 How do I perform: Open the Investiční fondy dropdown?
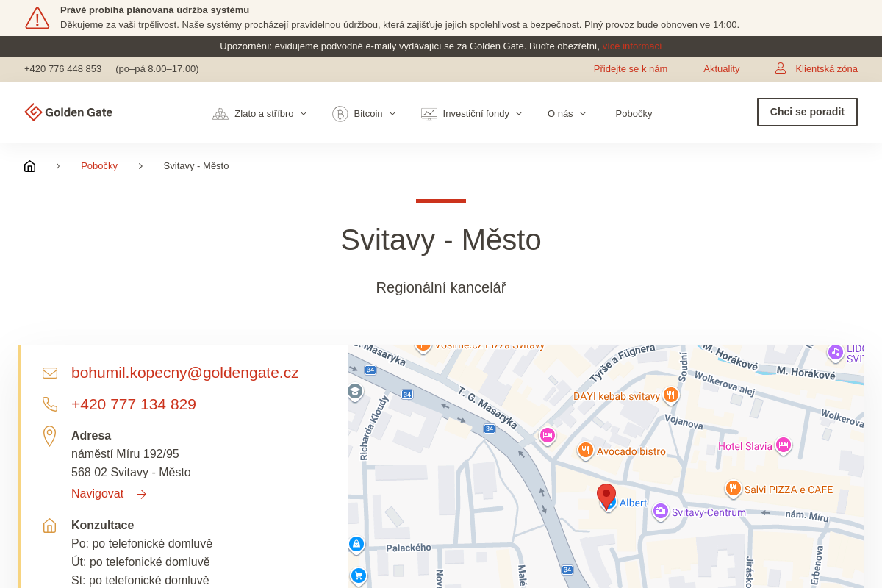(x=472, y=114)
